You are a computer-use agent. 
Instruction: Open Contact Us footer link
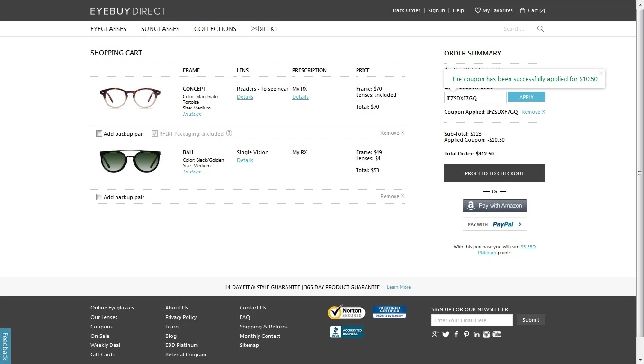(x=253, y=308)
